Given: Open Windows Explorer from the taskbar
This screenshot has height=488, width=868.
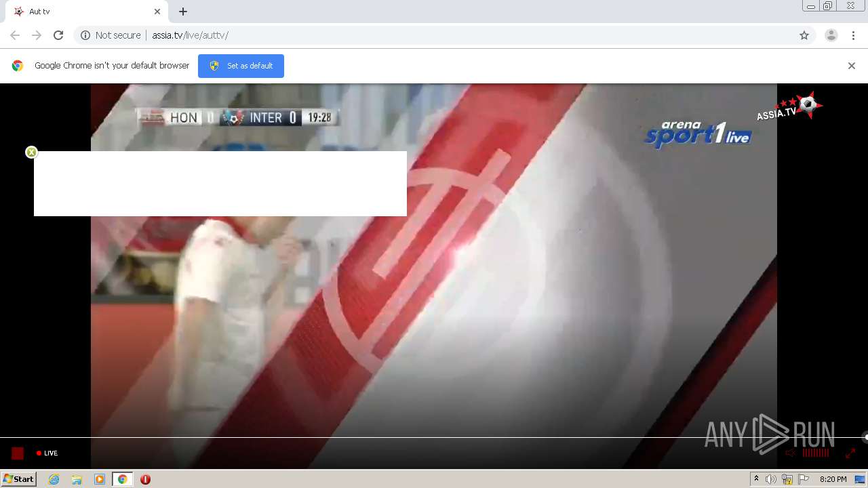Looking at the screenshot, I should (77, 479).
